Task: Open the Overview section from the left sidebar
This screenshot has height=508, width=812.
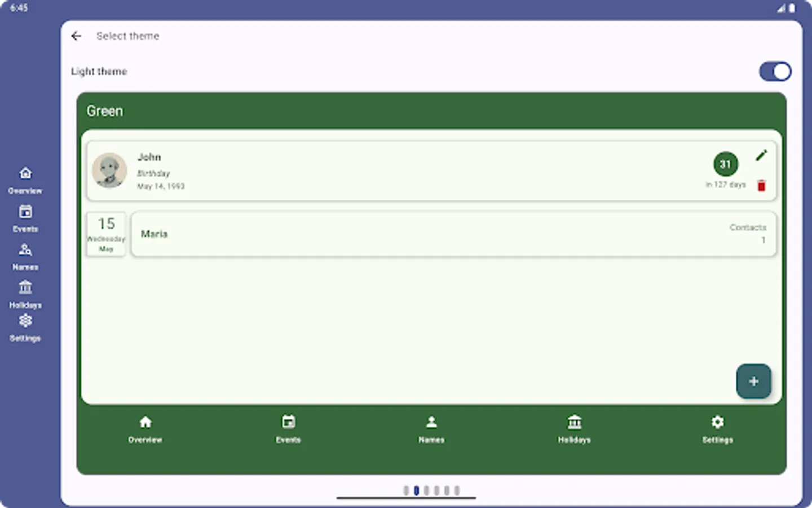Action: pos(25,179)
